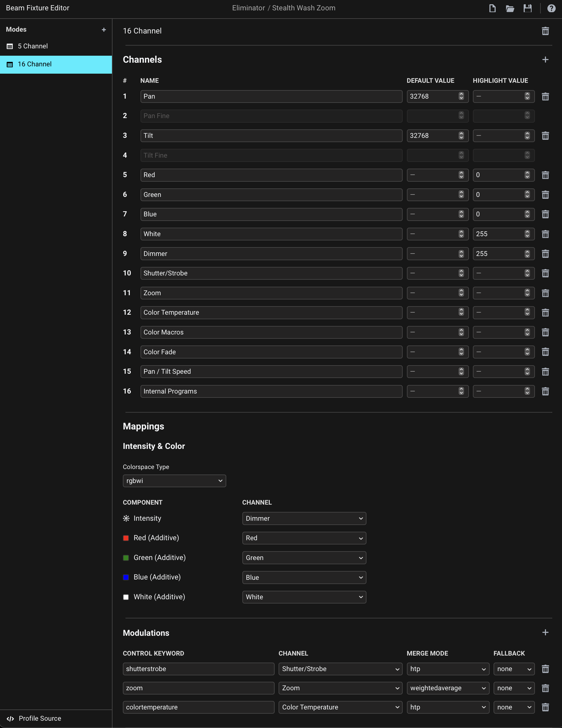Click the Color Macros channel name field

pyautogui.click(x=271, y=332)
